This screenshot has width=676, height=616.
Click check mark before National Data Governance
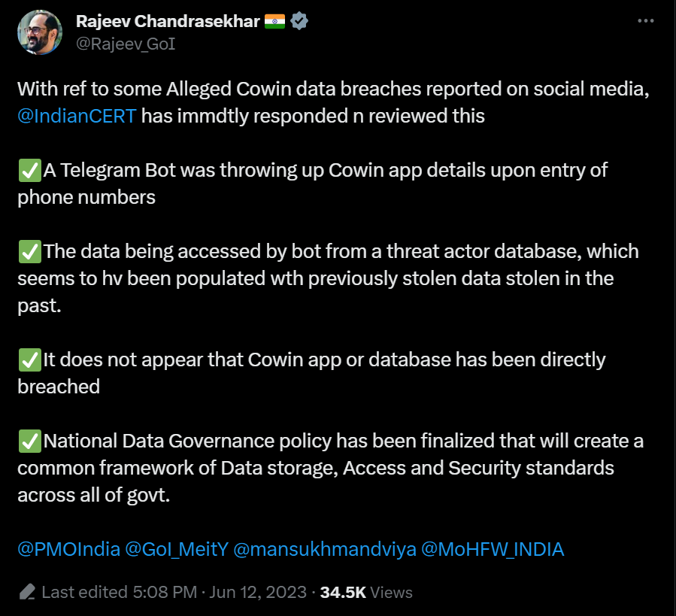(29, 442)
